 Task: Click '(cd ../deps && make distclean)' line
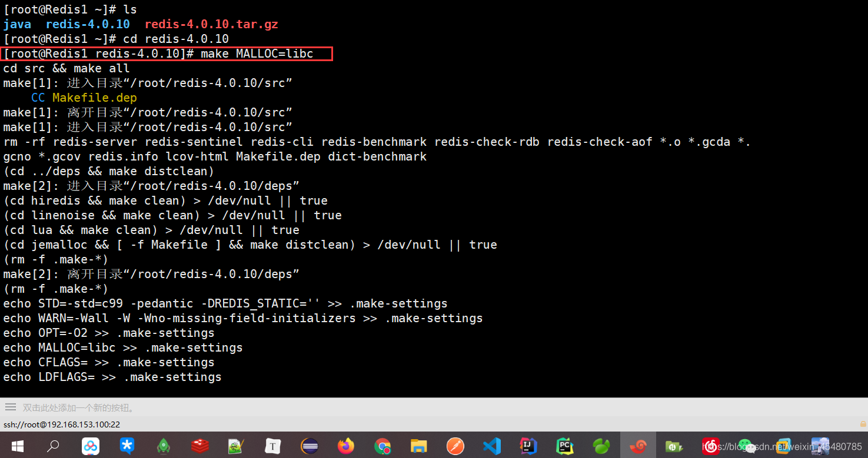click(109, 172)
